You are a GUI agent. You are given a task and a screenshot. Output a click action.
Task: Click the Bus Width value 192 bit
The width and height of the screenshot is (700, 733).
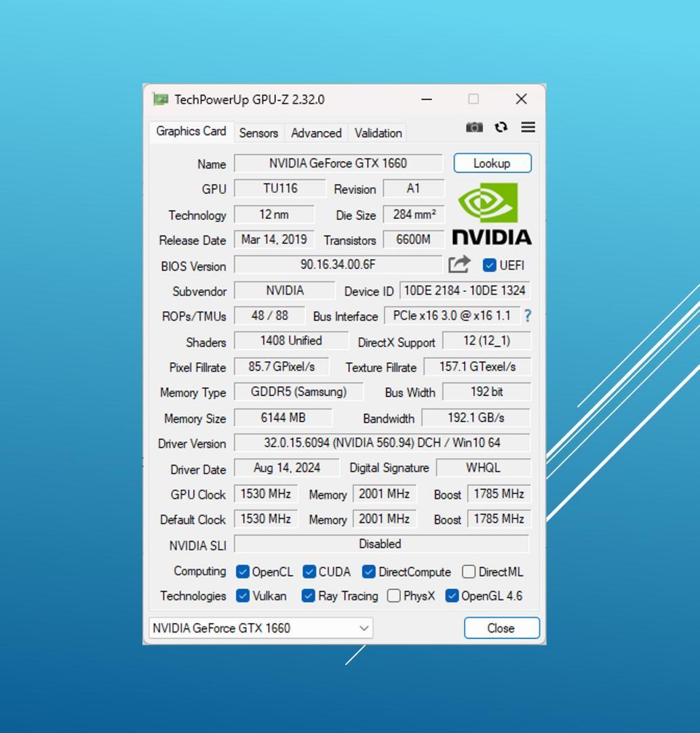click(x=486, y=392)
